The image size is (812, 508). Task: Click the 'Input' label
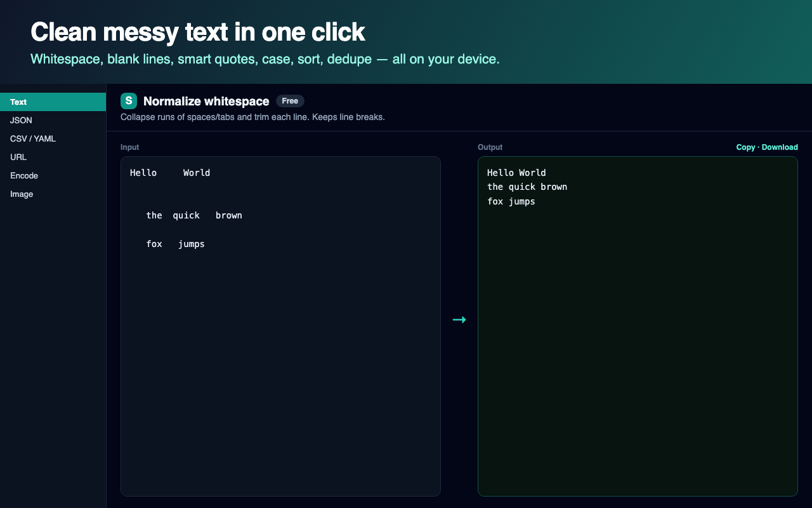tap(129, 147)
